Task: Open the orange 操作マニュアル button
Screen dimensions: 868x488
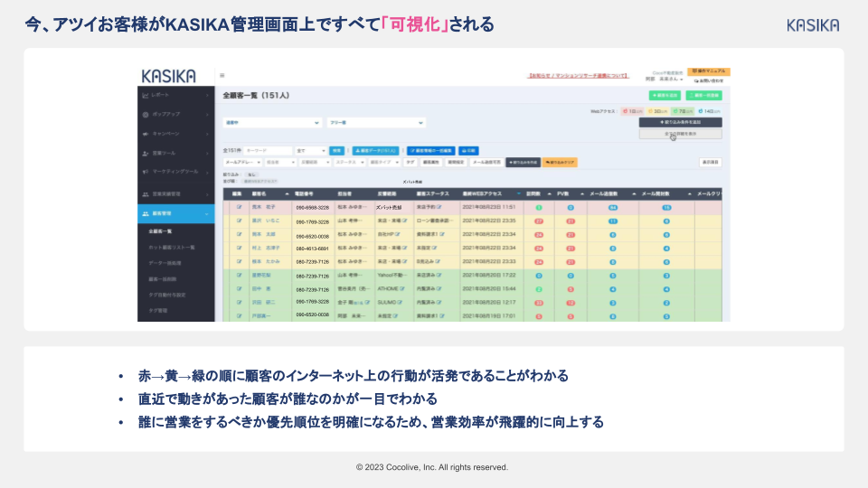Action: tap(709, 71)
